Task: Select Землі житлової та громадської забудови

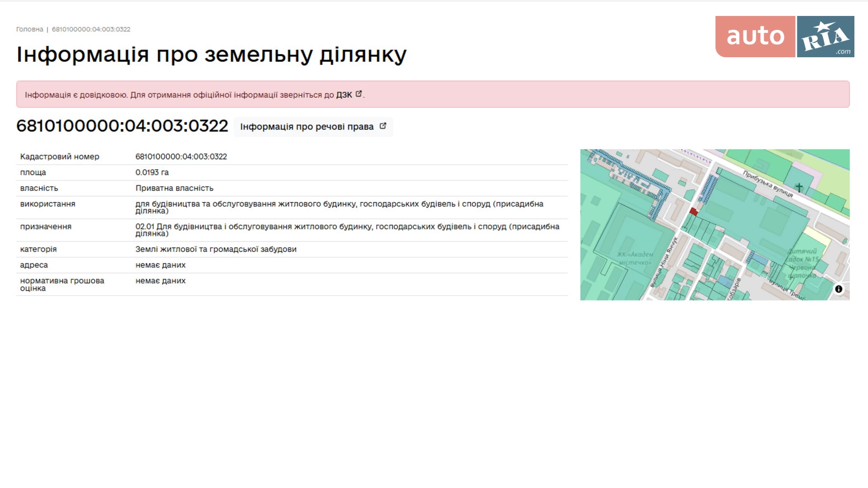Action: pyautogui.click(x=216, y=249)
